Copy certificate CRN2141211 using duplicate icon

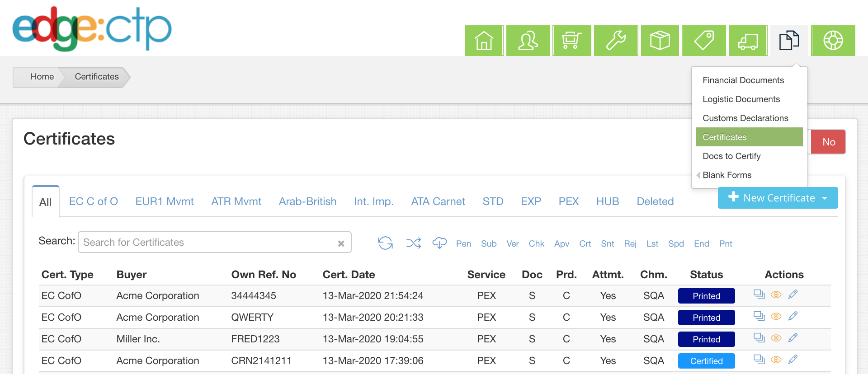[759, 360]
